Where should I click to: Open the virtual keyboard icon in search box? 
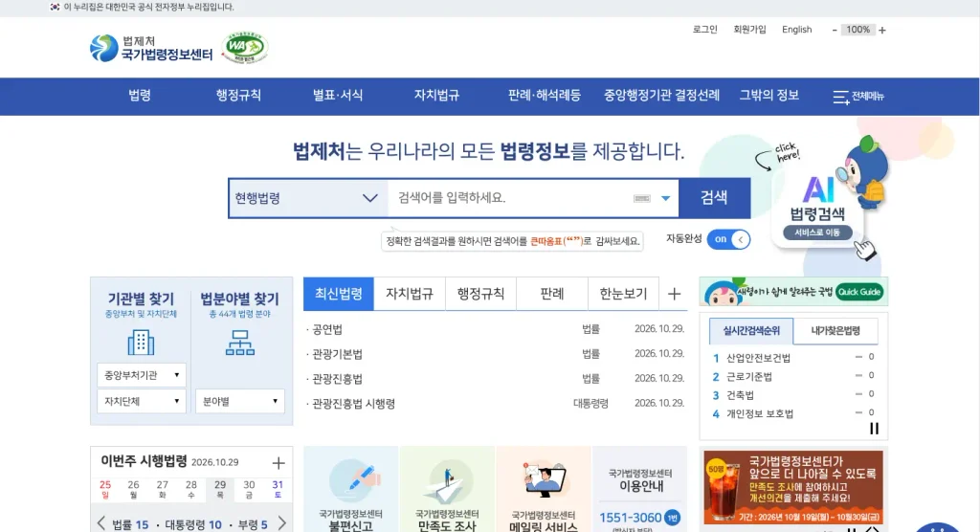pos(642,198)
